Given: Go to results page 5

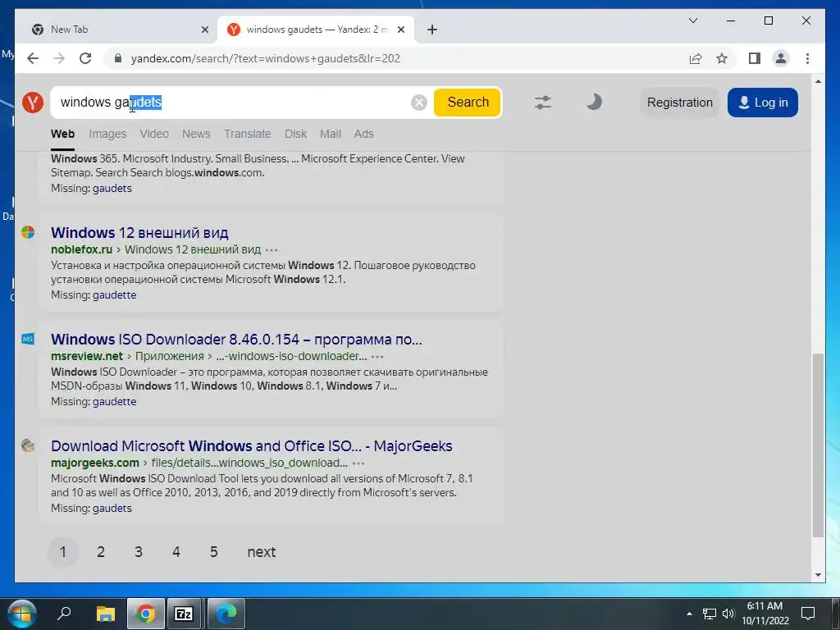Looking at the screenshot, I should click(214, 552).
